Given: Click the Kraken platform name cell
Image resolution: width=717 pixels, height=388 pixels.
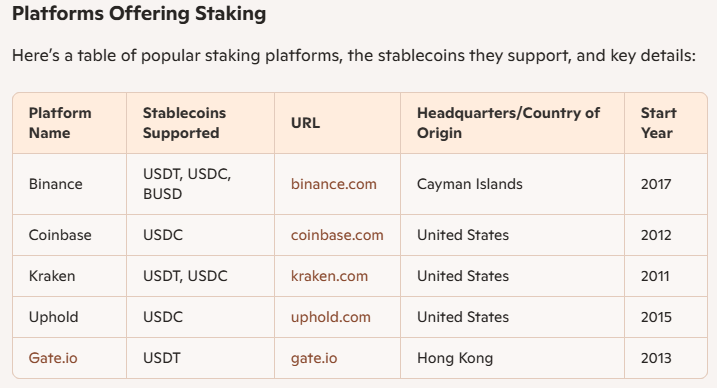Looking at the screenshot, I should (70, 276).
